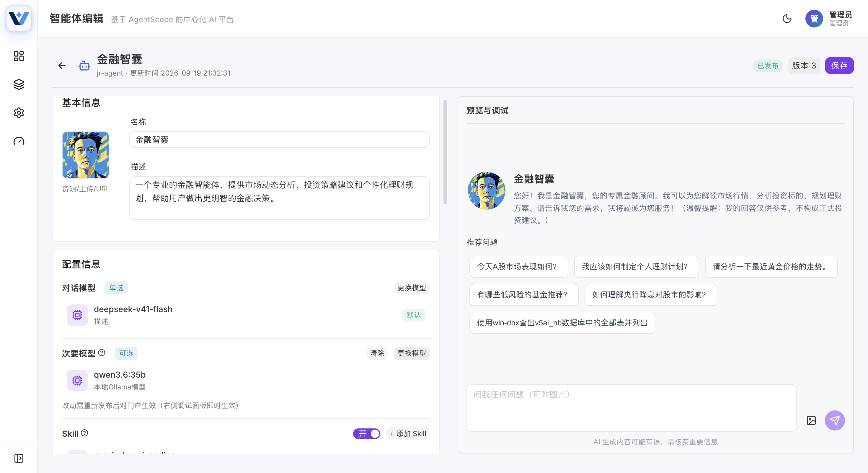Click the 添加 Skill button
Screen dimensions: 868x473
click(408, 433)
